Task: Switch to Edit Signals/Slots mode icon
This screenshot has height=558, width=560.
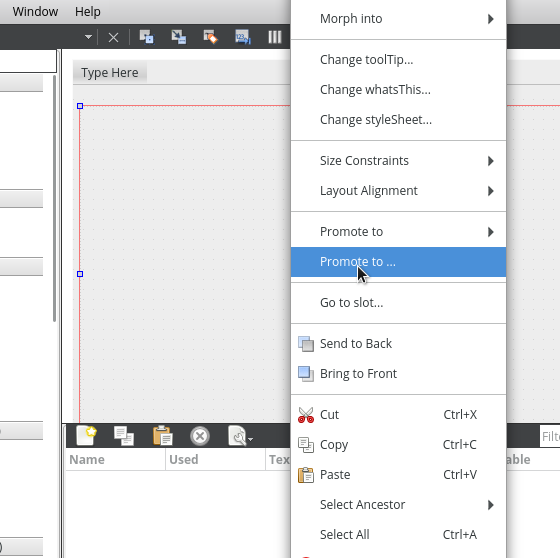Action: (179, 37)
